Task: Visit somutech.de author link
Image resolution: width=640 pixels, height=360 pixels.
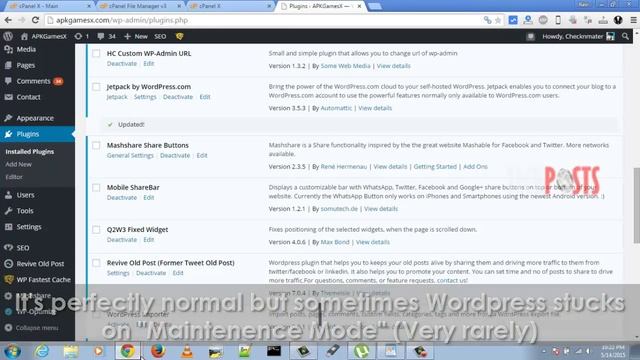Action: pos(339,209)
